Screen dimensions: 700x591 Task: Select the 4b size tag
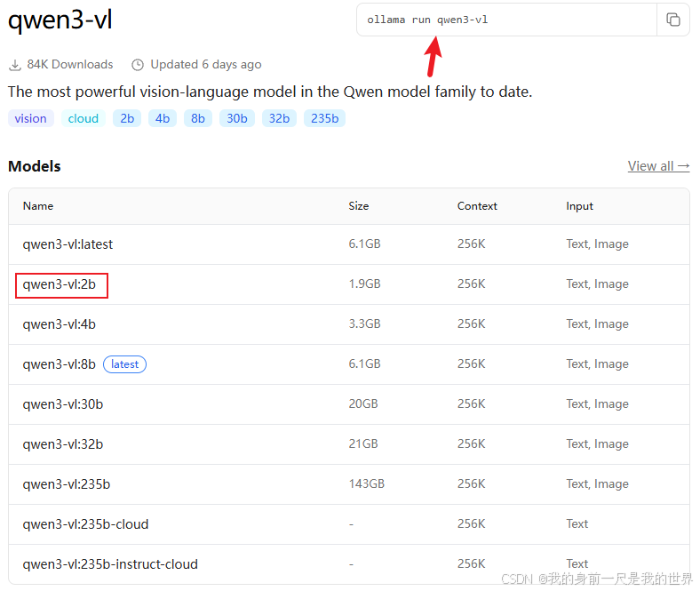click(x=163, y=118)
